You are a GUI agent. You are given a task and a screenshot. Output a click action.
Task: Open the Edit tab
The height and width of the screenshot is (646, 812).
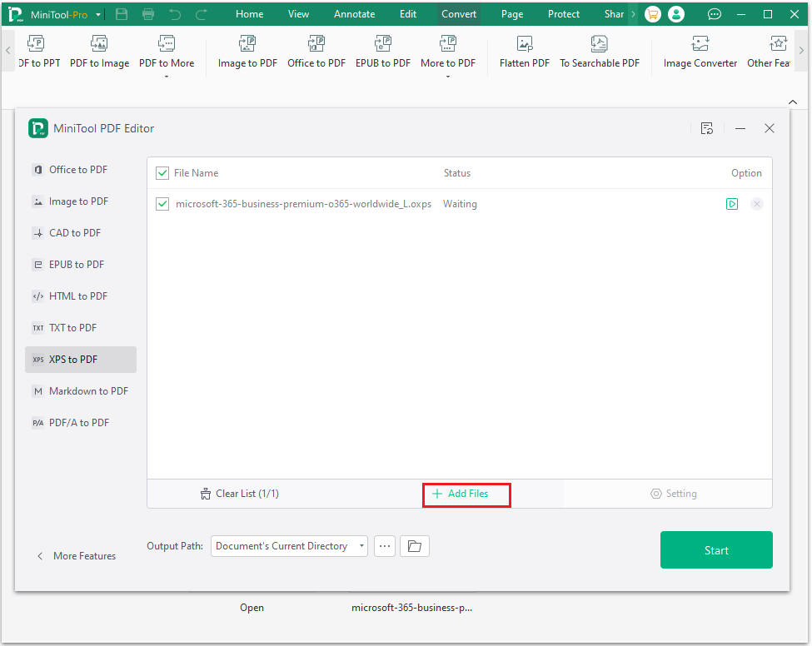click(x=407, y=14)
